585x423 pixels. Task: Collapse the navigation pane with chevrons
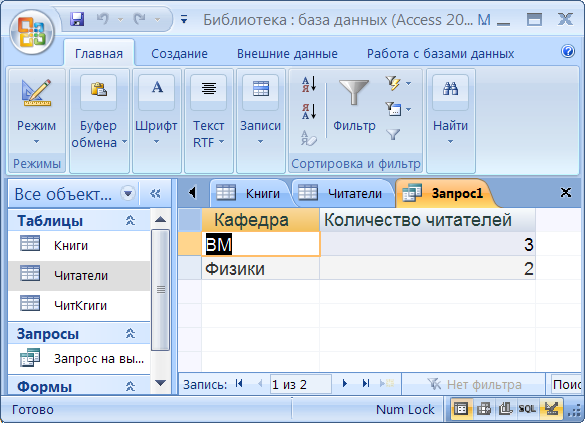[x=155, y=194]
